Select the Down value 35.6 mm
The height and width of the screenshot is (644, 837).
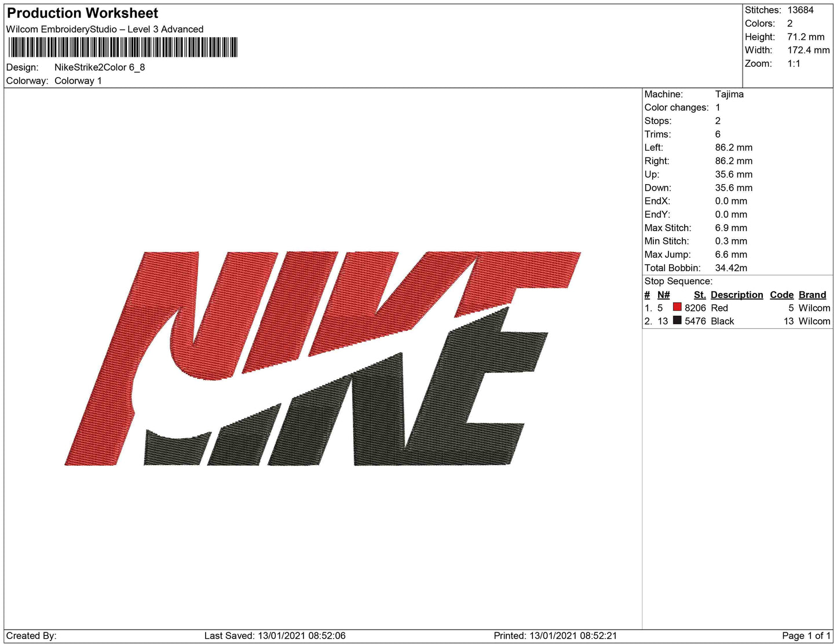tap(734, 187)
